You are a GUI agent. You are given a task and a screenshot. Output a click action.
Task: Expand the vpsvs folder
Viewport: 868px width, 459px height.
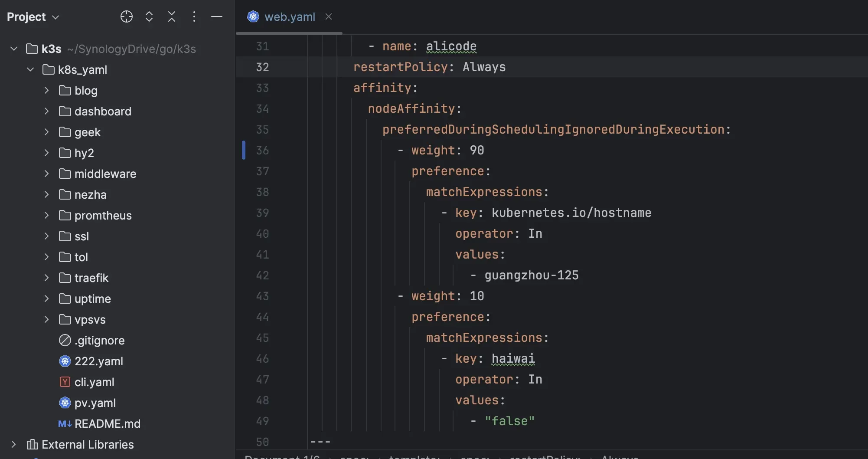(x=46, y=319)
